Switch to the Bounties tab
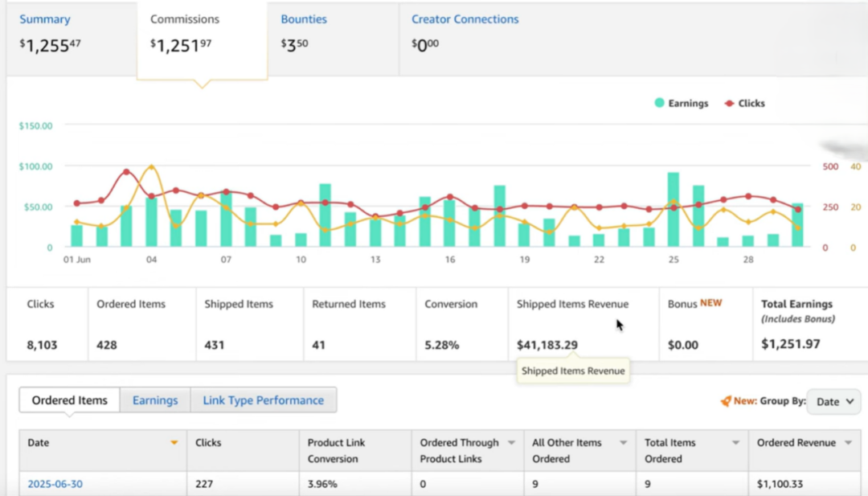 point(304,19)
